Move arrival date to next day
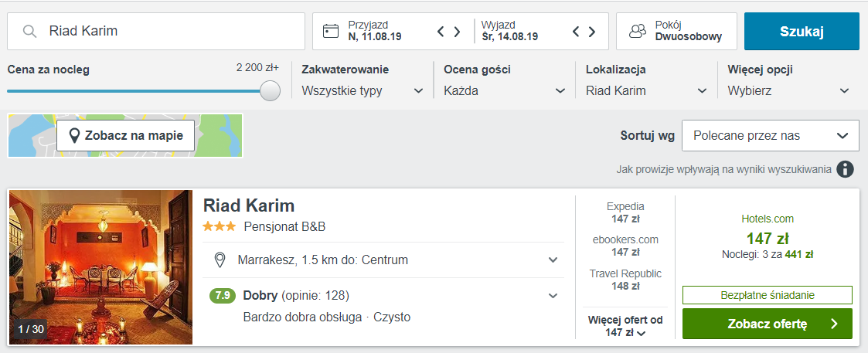 coord(458,32)
